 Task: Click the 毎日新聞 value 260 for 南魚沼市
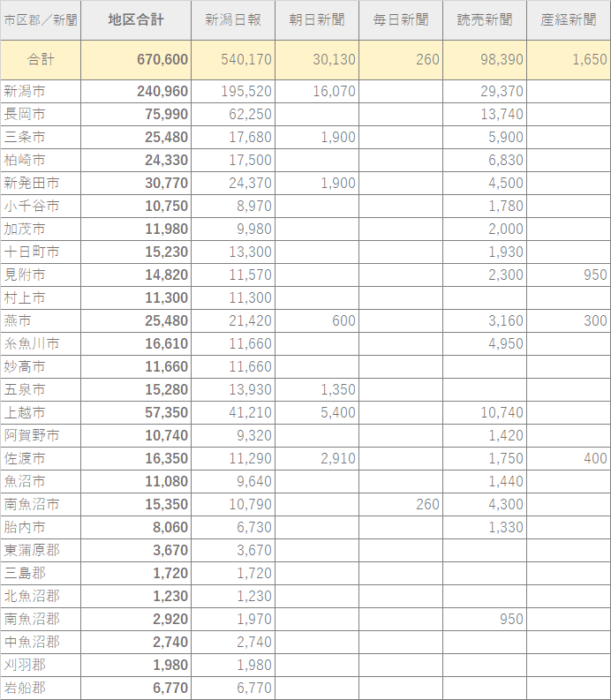pos(428,504)
